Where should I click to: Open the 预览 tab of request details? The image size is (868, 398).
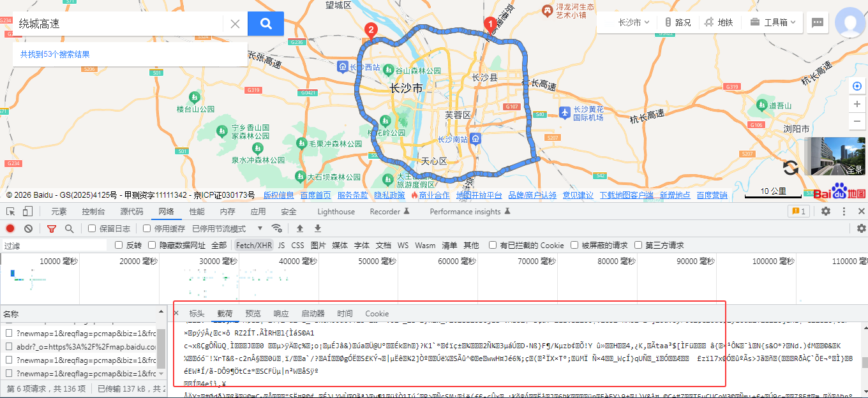point(253,314)
